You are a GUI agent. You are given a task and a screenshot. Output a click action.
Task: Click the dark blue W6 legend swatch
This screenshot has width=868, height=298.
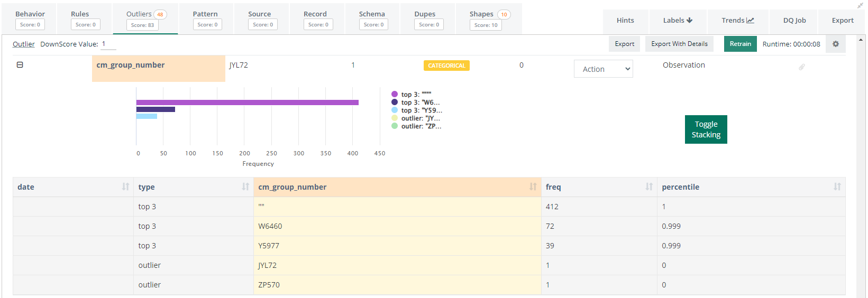395,102
